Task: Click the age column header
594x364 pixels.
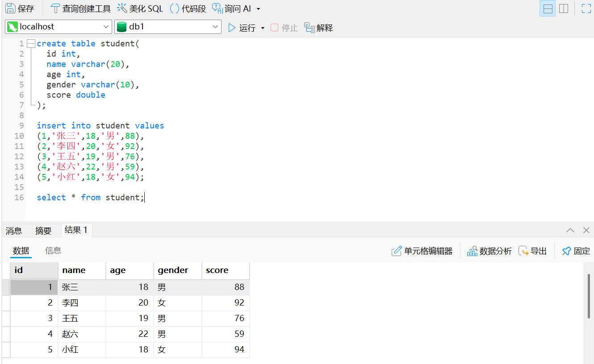Action: [130, 270]
